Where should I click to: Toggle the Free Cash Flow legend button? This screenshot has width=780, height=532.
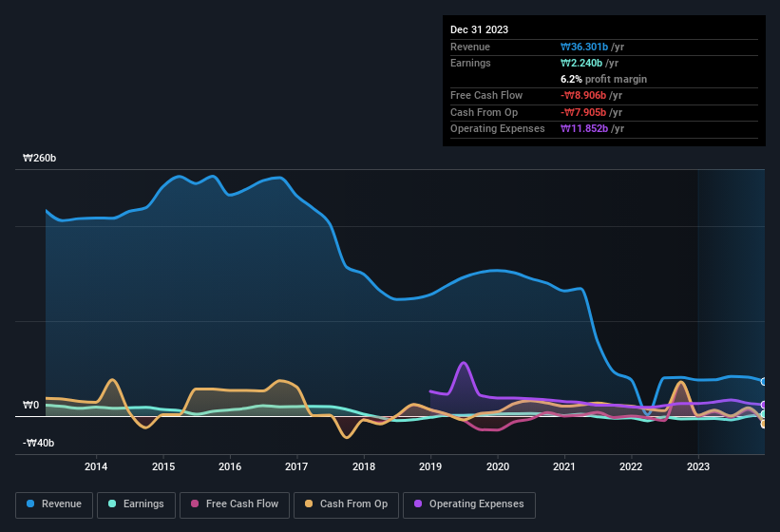235,504
